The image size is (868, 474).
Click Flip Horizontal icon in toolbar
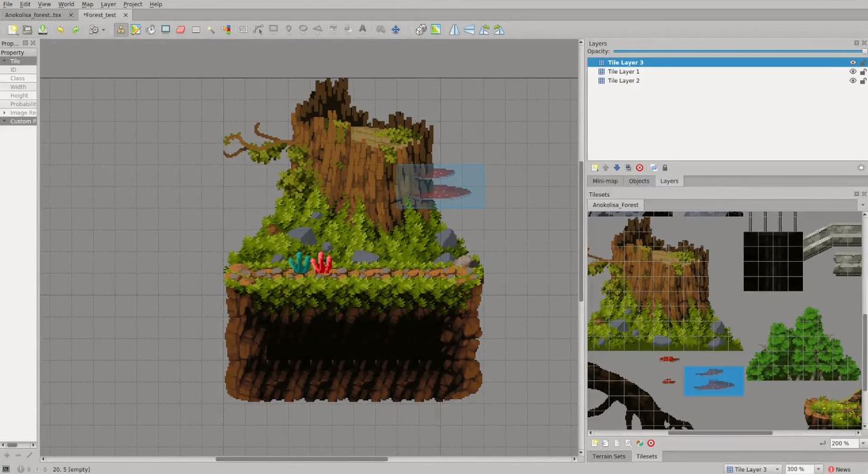point(454,30)
